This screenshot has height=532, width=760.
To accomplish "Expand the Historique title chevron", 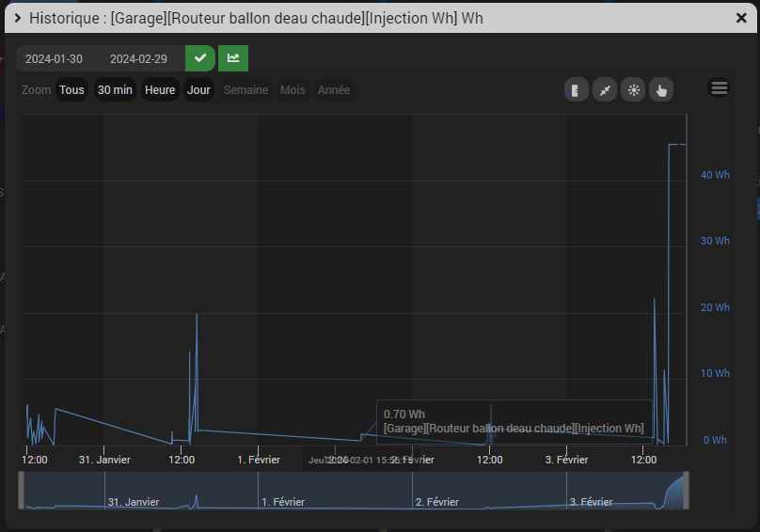I will click(18, 18).
